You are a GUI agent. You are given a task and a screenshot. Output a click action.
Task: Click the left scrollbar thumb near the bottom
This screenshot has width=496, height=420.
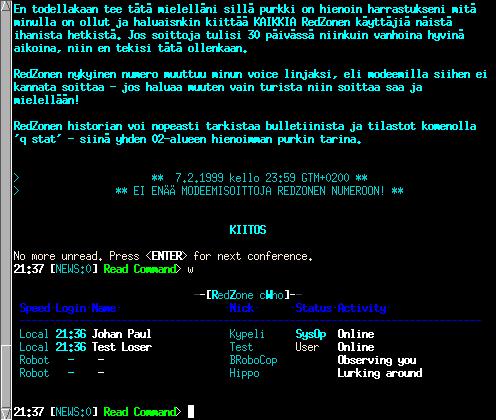[x=6, y=377]
